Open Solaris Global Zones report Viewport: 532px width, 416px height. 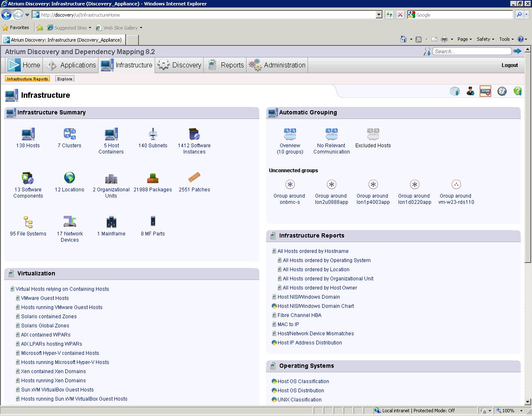coord(45,326)
